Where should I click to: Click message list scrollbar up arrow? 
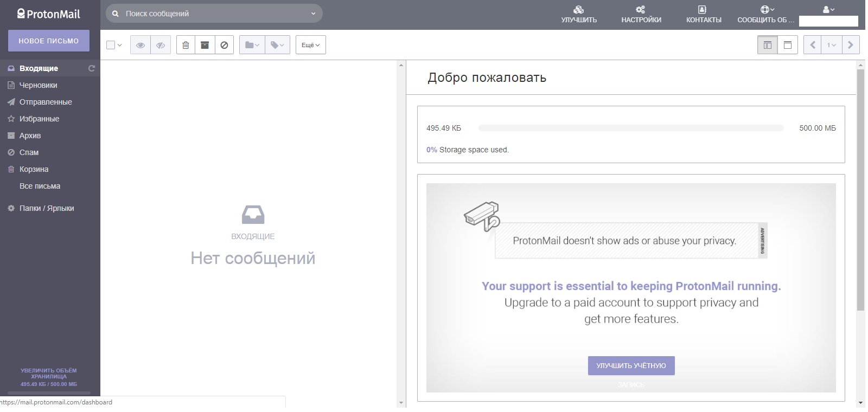pyautogui.click(x=401, y=65)
